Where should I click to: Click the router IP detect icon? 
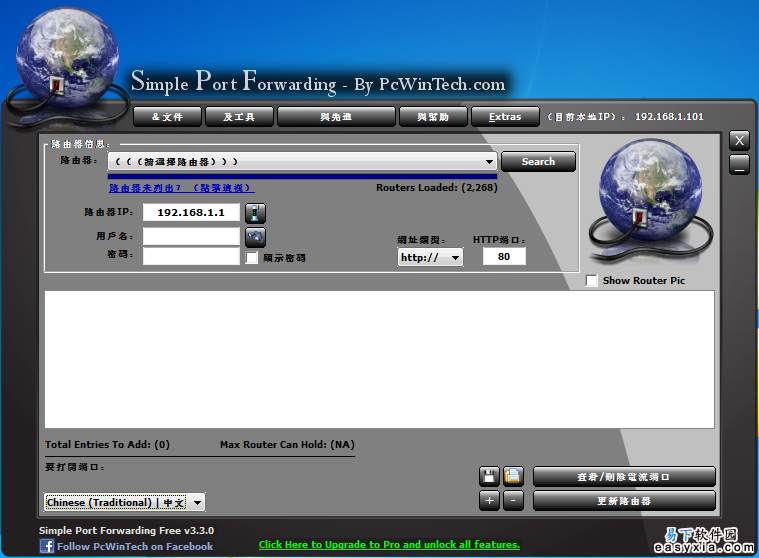point(255,213)
